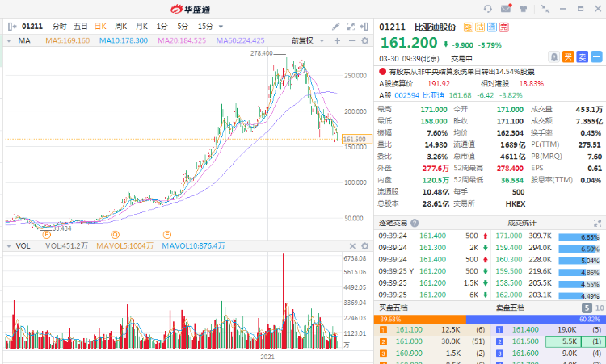Viewport: 606px width, 364px height.
Task: Click MAVOL10:876.4万 label
Action: (193, 246)
